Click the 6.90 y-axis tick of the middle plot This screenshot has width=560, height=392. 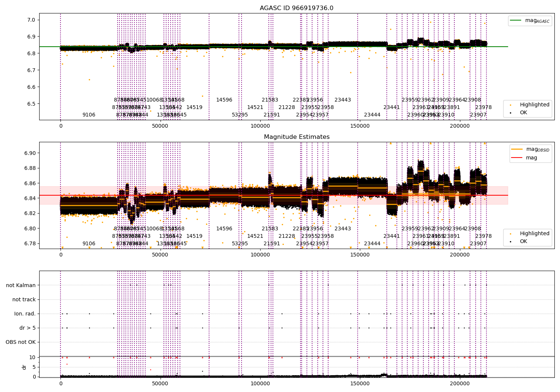(x=30, y=153)
